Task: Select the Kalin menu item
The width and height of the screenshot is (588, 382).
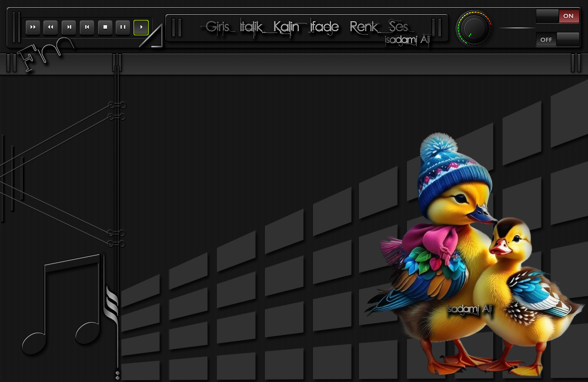Action: coord(286,27)
